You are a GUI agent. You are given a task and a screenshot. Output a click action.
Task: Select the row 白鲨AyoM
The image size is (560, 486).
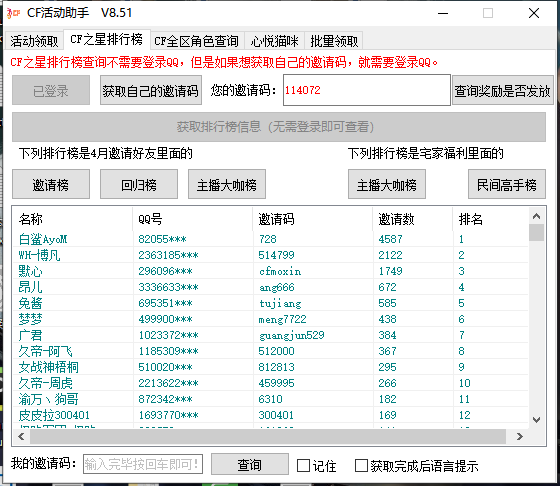tap(270, 239)
